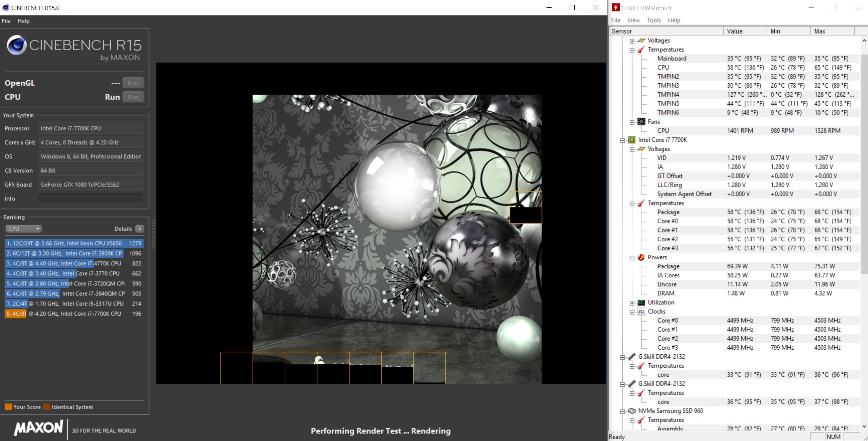The image size is (868, 441).
Task: Click the Cinebench logo sphere icon
Action: tap(16, 45)
